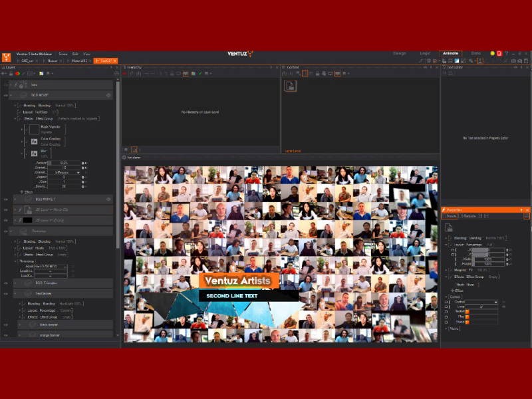Click the highlighted orange-framed icon in main toolbar

(x=480, y=61)
